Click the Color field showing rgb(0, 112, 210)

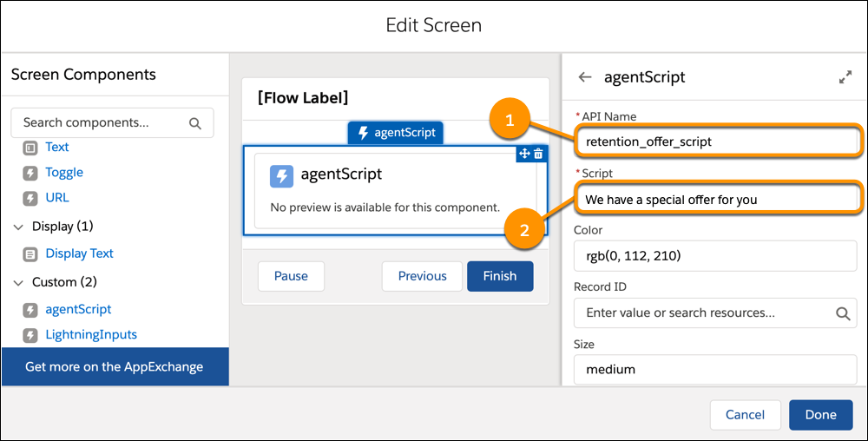(715, 256)
